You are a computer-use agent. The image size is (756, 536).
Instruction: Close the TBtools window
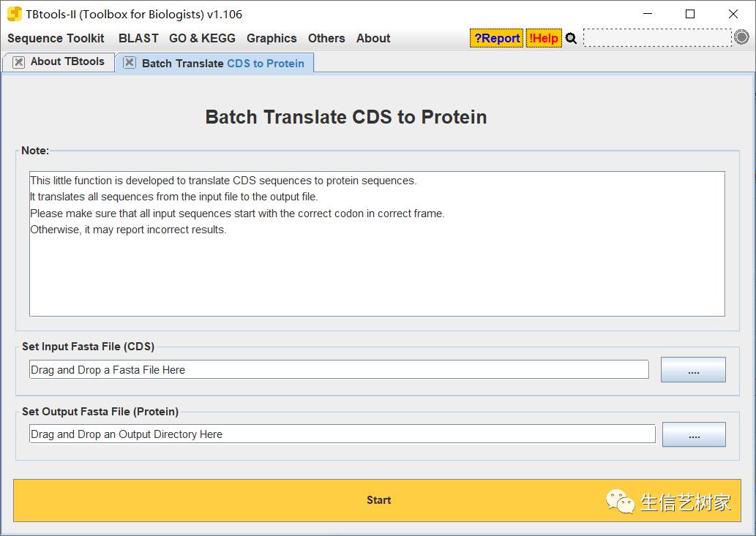733,14
